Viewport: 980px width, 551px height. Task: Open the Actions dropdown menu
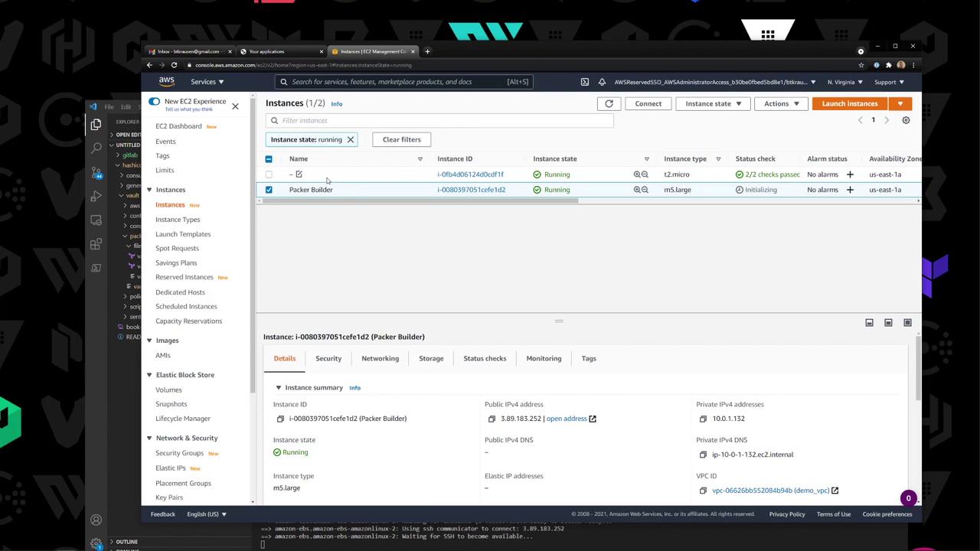781,103
